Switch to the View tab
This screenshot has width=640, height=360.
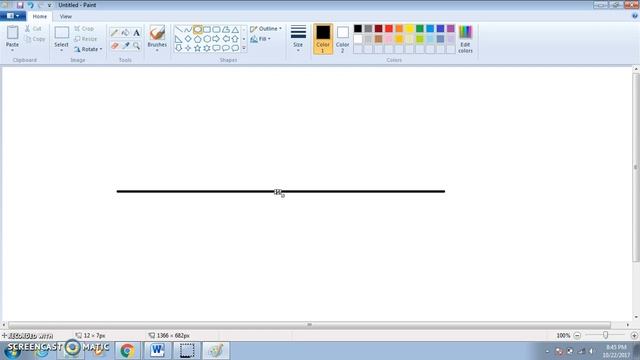pos(65,16)
